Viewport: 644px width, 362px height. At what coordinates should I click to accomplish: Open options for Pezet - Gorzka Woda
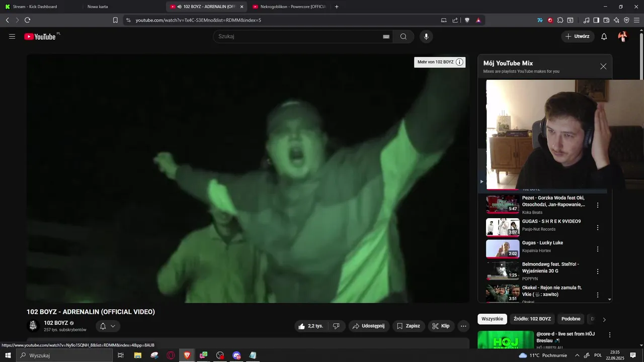point(598,205)
